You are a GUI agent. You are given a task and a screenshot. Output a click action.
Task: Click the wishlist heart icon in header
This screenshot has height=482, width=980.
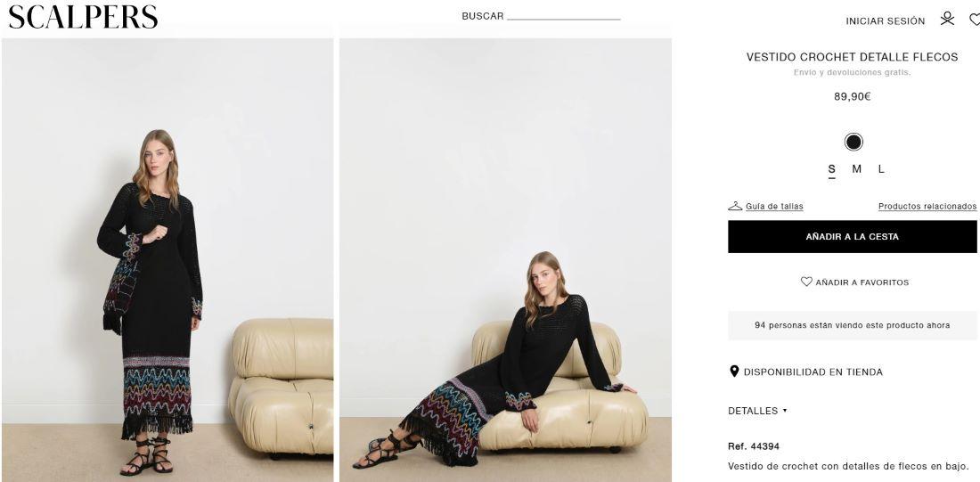[975, 20]
